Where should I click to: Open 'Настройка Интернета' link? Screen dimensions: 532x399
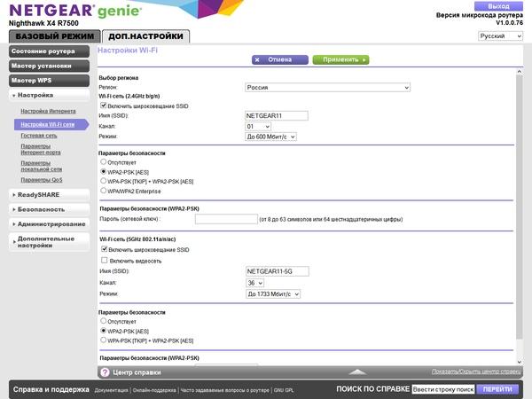(48, 112)
